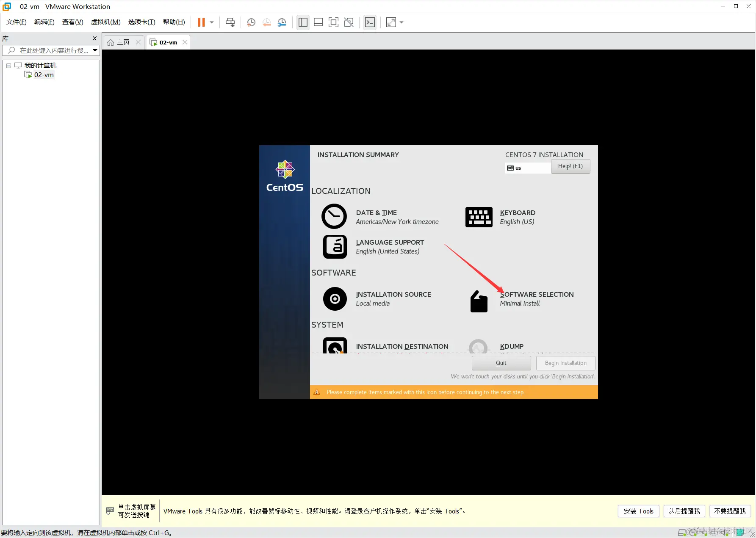Open the snapshot manager

(282, 22)
